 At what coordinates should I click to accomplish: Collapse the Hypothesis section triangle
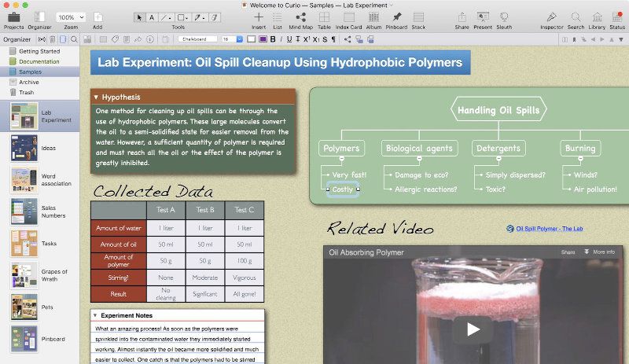pyautogui.click(x=96, y=97)
